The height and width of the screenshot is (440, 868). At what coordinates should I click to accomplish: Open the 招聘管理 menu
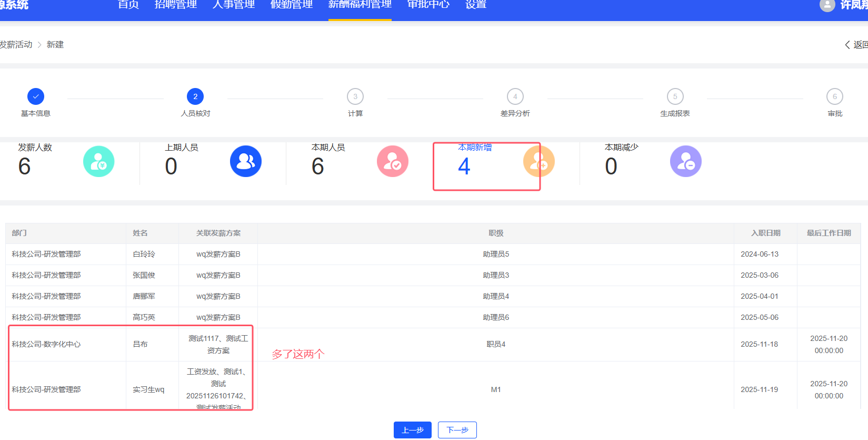coord(176,5)
